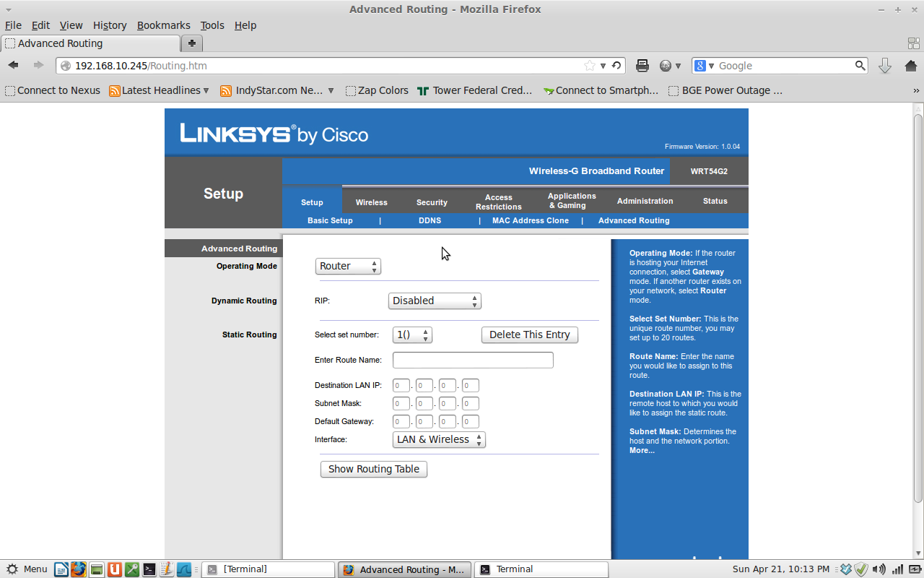
Task: Click the orange U launcher icon
Action: pos(114,569)
